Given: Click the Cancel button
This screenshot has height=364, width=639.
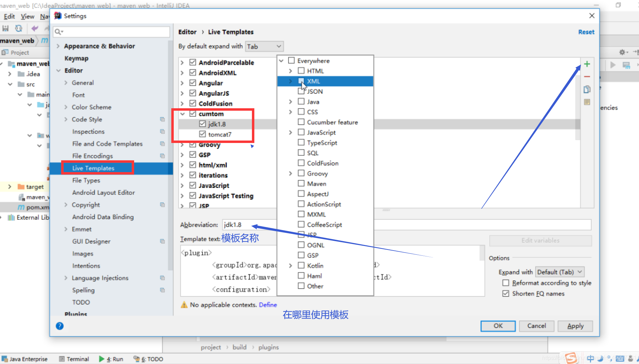Looking at the screenshot, I should 536,326.
